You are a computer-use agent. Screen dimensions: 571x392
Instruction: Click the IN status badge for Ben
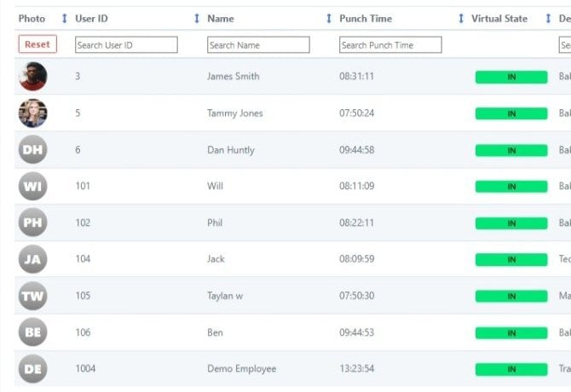[511, 333]
